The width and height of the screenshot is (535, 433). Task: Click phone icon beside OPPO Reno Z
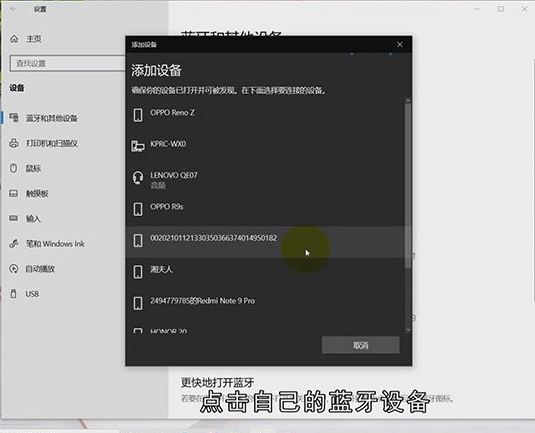coord(138,115)
